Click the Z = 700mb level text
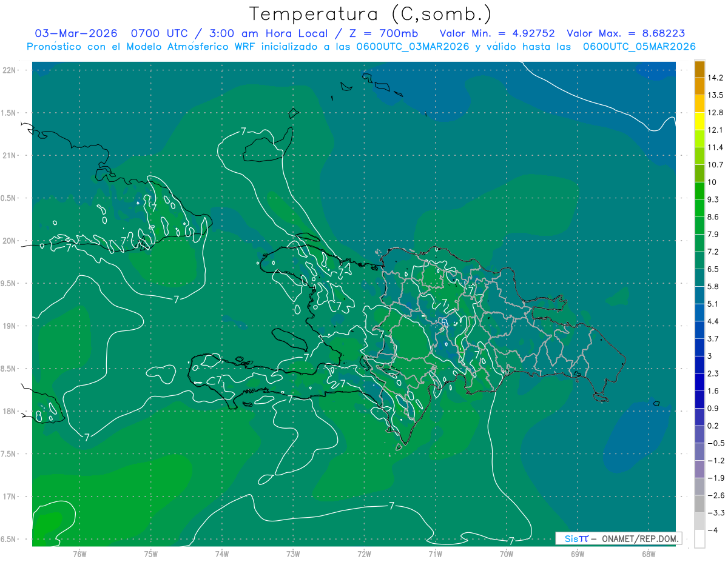Image resolution: width=728 pixels, height=562 pixels. [x=393, y=33]
